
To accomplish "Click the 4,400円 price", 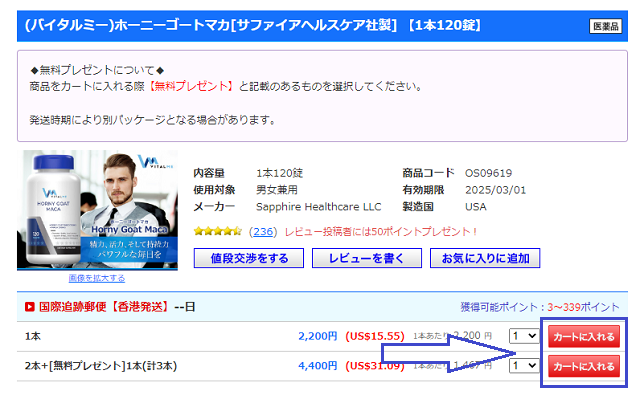I will click(318, 365).
